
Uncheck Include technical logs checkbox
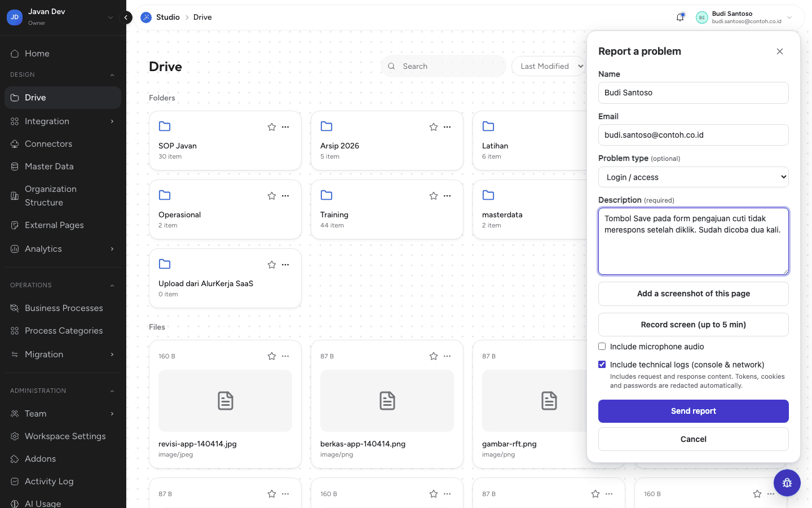tap(602, 365)
